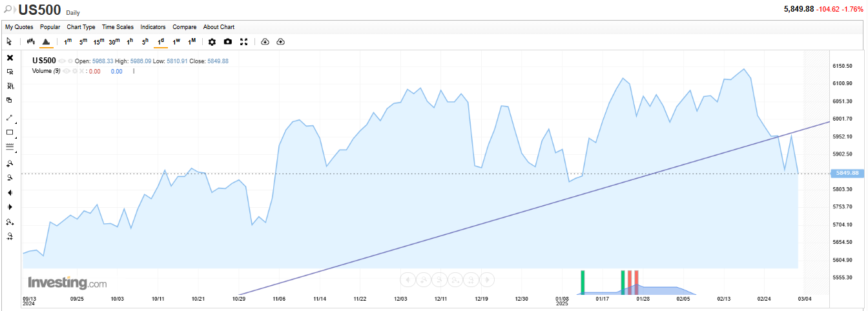The image size is (868, 311).
Task: Click the US500 symbol search field
Action: click(x=39, y=10)
